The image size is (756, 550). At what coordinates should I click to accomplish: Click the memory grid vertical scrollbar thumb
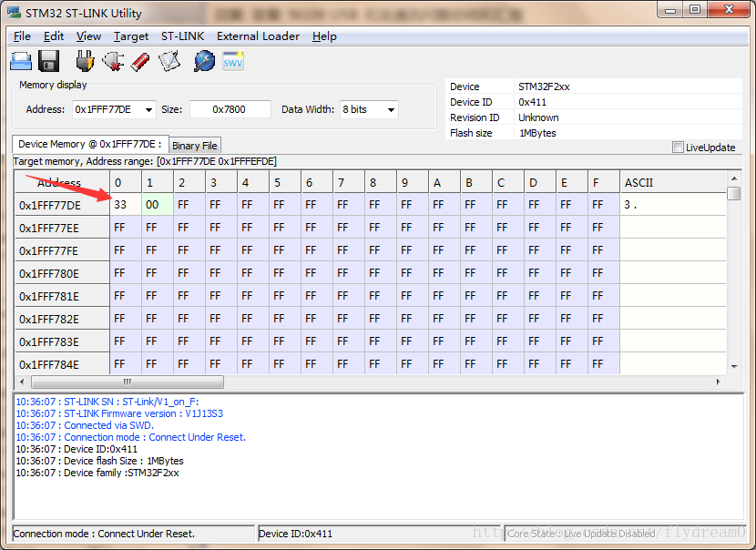(x=734, y=194)
